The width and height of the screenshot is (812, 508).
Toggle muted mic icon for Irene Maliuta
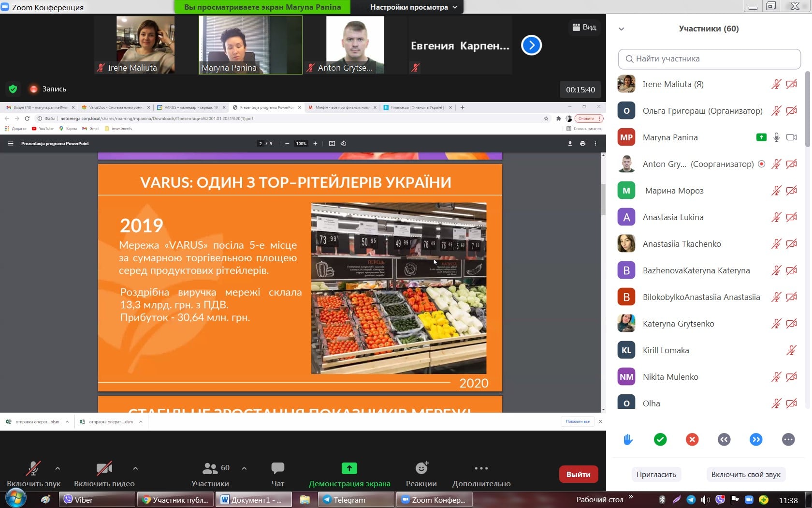click(x=776, y=84)
